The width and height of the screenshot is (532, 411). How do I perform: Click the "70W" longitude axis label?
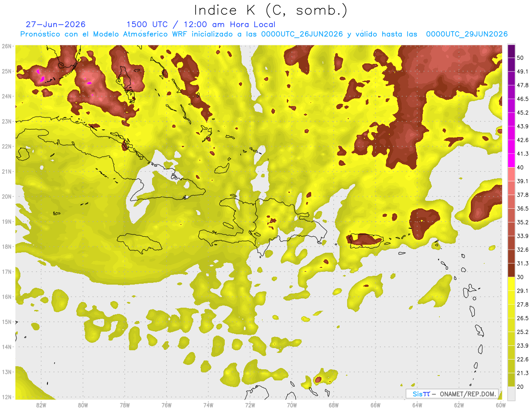(x=292, y=405)
